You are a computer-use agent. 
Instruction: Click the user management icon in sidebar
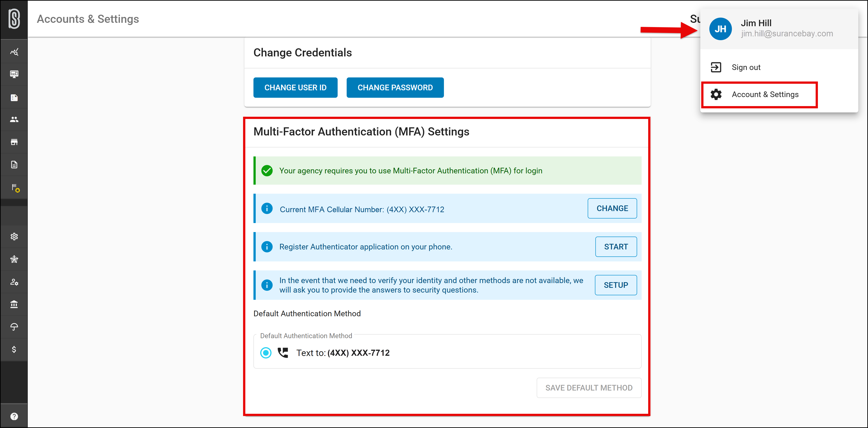tap(14, 282)
